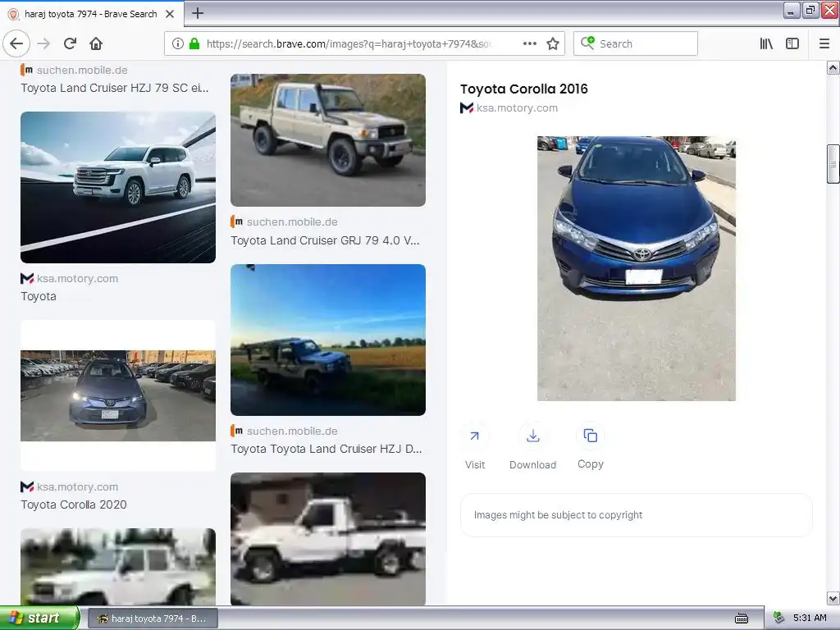The image size is (840, 630).
Task: Toggle the sidebar view icon
Action: [792, 43]
